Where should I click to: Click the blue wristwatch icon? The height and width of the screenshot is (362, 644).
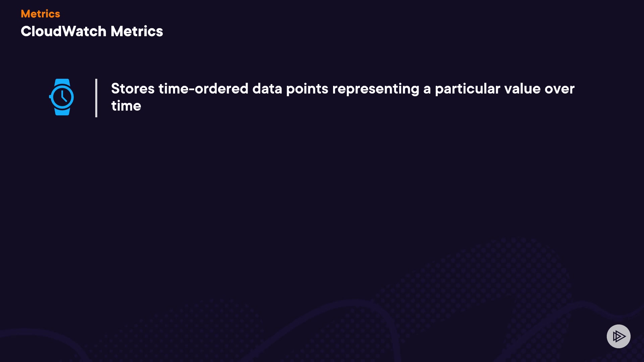pos(62,97)
